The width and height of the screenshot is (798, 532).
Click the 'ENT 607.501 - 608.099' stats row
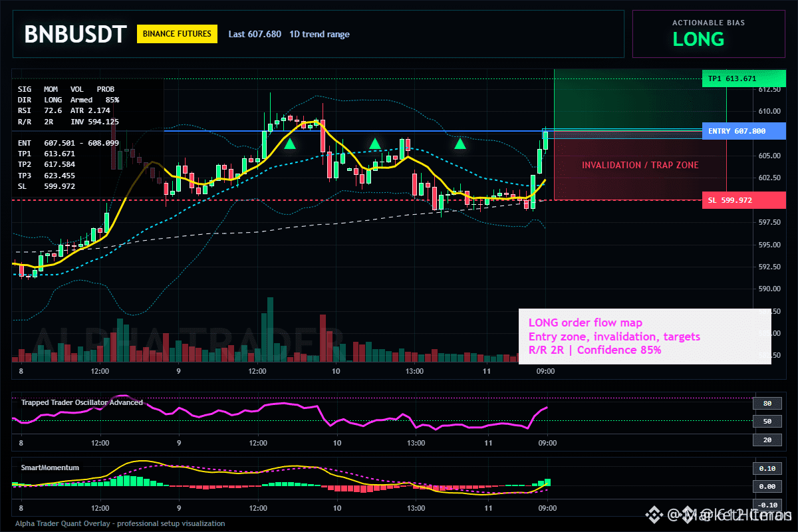pyautogui.click(x=68, y=143)
